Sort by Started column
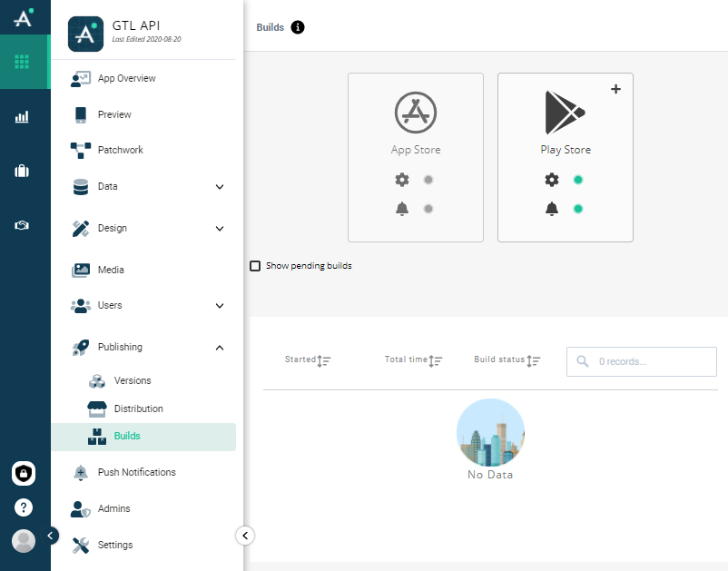Screen dimensions: 728x571 (308, 360)
